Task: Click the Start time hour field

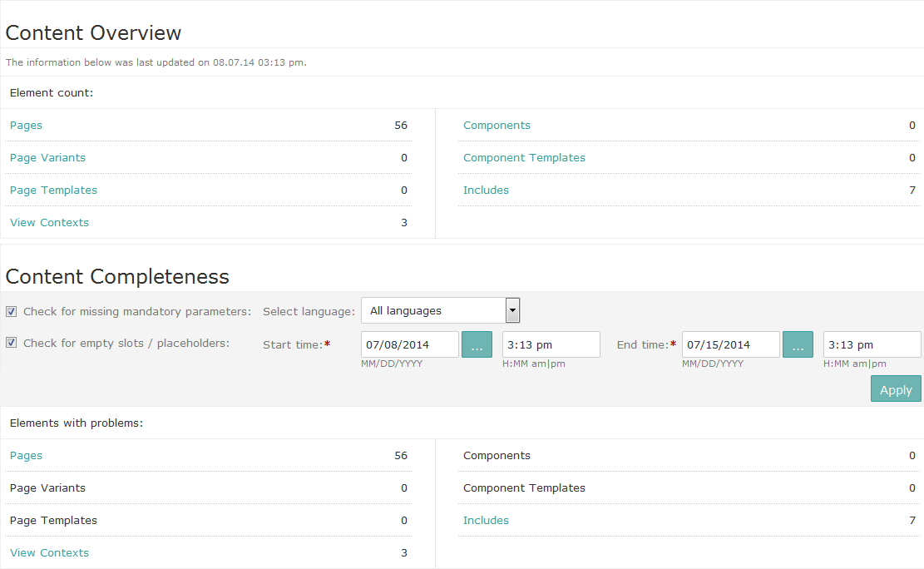Action: (x=551, y=344)
